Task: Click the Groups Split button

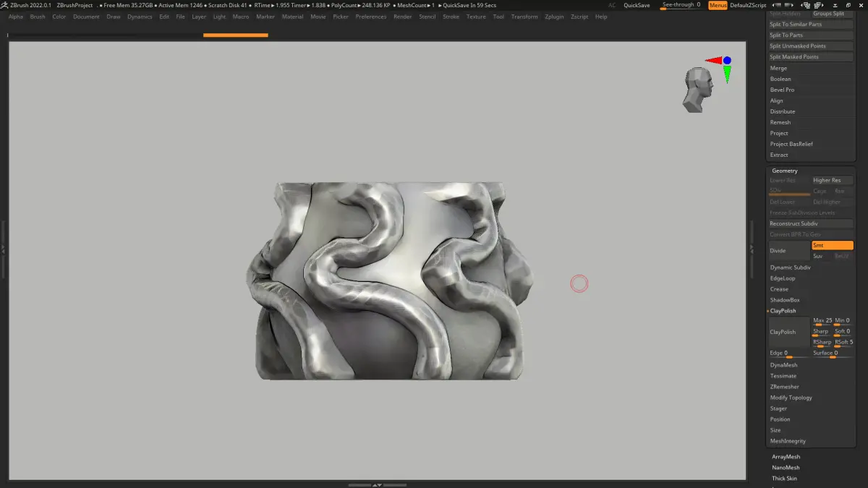Action: [833, 13]
